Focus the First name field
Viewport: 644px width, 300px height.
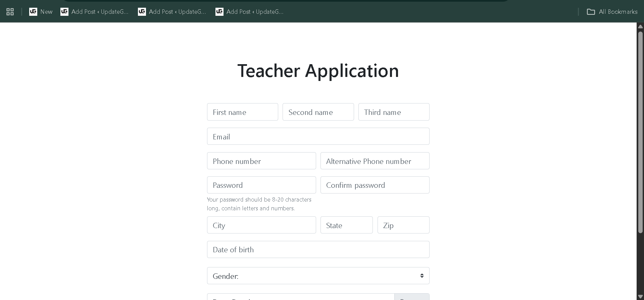(x=242, y=112)
